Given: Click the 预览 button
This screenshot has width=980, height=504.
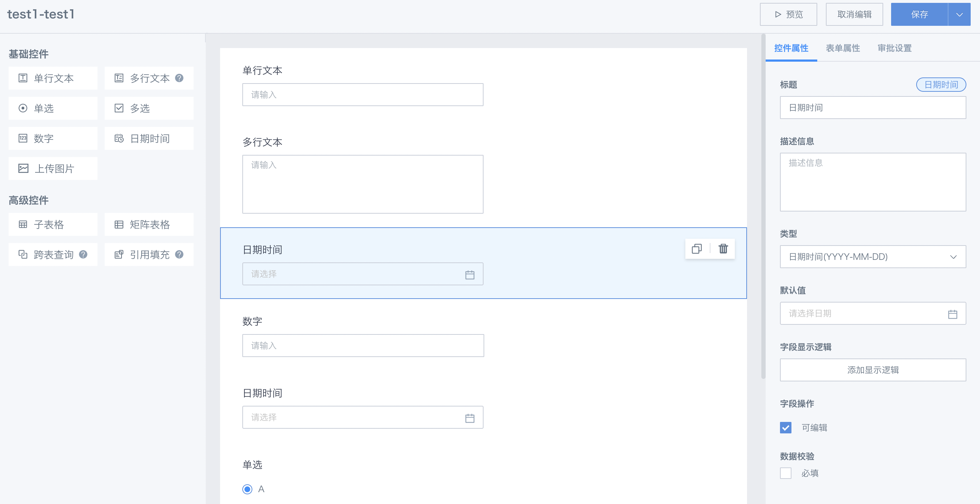Looking at the screenshot, I should [x=788, y=14].
